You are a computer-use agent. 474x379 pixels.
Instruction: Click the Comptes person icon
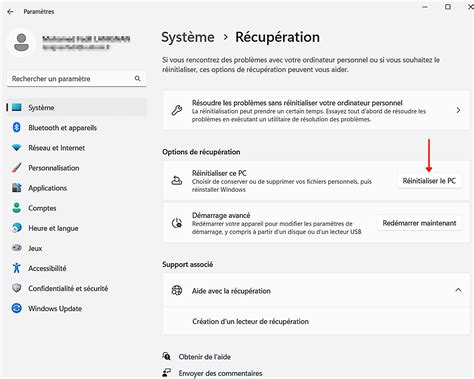17,208
